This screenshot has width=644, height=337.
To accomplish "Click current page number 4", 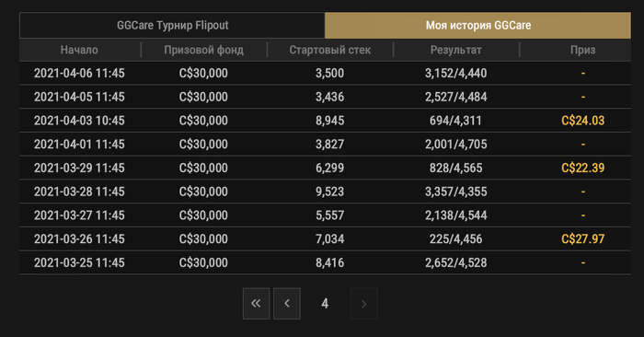I will coord(325,304).
